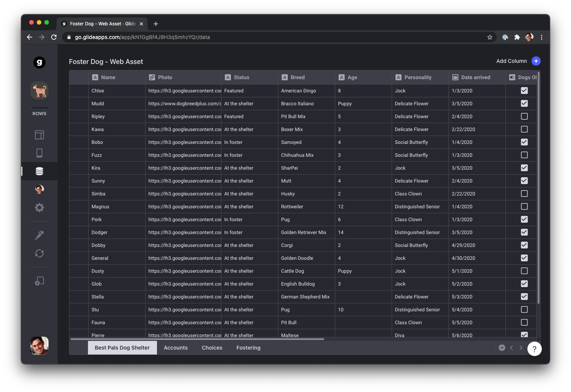Screen dimensions: 571x392
Task: Open the help question mark button
Action: pos(534,349)
